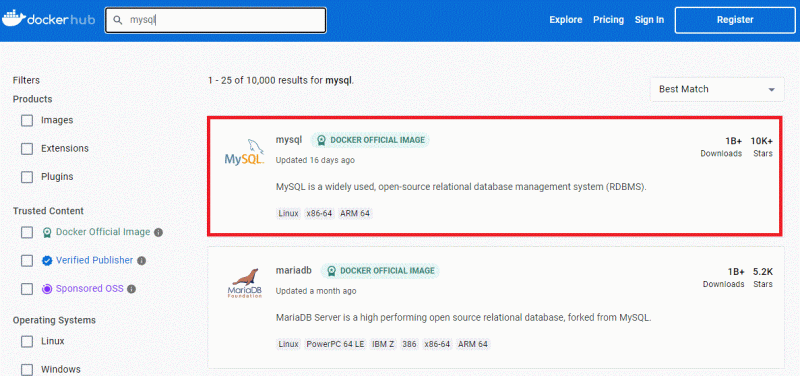Click the 'PowerPC 64 LE' tag on mariadb card

(x=335, y=344)
